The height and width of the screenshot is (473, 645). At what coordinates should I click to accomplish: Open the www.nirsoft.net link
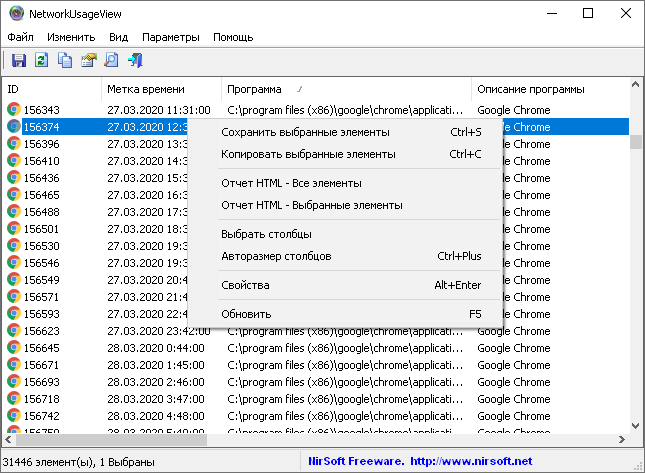pos(471,461)
